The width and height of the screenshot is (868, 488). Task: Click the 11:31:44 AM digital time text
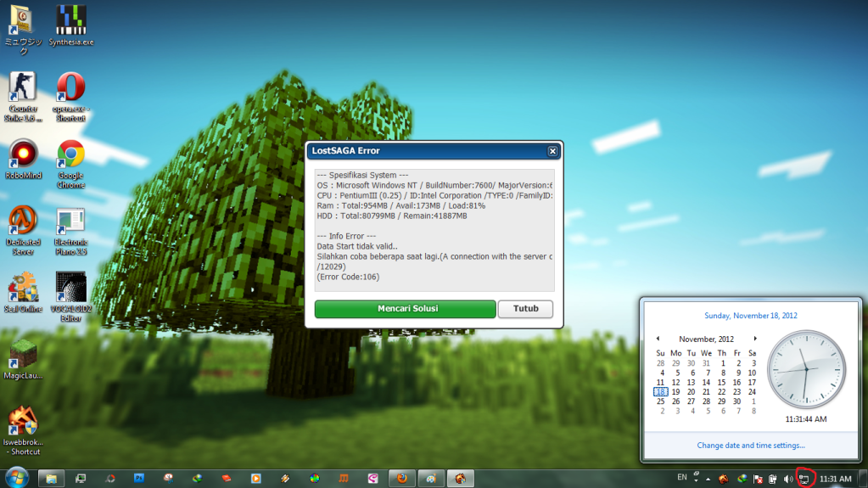[x=806, y=419]
